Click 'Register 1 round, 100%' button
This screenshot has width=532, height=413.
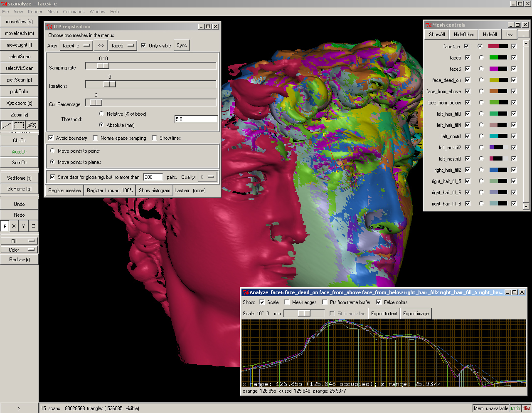click(110, 190)
